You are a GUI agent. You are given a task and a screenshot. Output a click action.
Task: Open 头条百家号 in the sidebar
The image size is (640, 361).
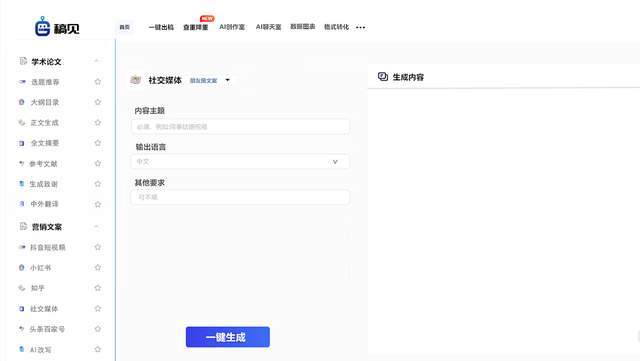click(47, 329)
